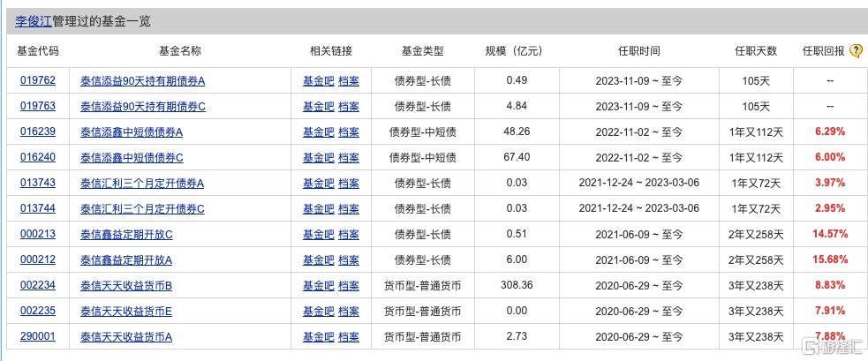The image size is (868, 361).
Task: Open fund code 000212 link
Action: 38,259
